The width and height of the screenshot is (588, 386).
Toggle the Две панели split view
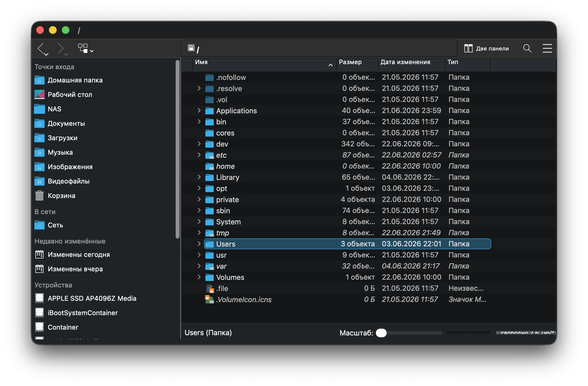tap(487, 49)
